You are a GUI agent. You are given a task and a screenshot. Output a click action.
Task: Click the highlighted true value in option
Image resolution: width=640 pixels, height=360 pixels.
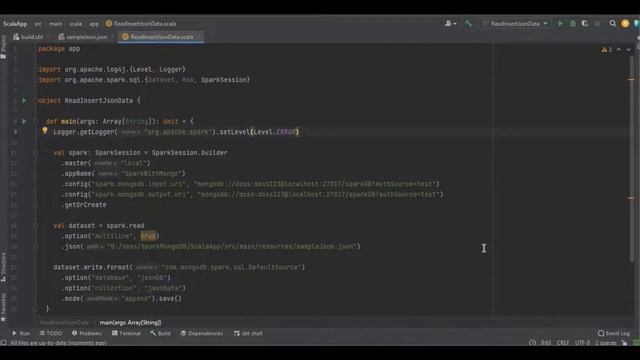(x=148, y=236)
